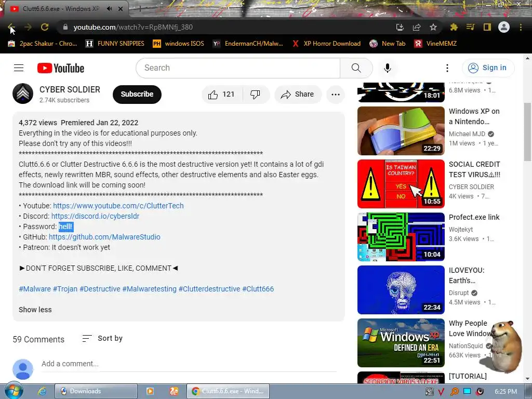Open the Chrome profile avatar
The width and height of the screenshot is (532, 399).
(504, 27)
